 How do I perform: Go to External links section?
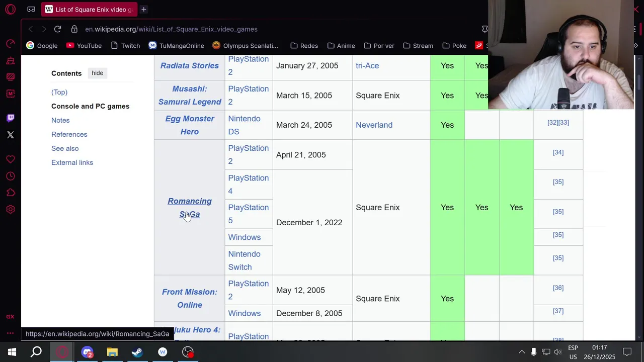[72, 162]
